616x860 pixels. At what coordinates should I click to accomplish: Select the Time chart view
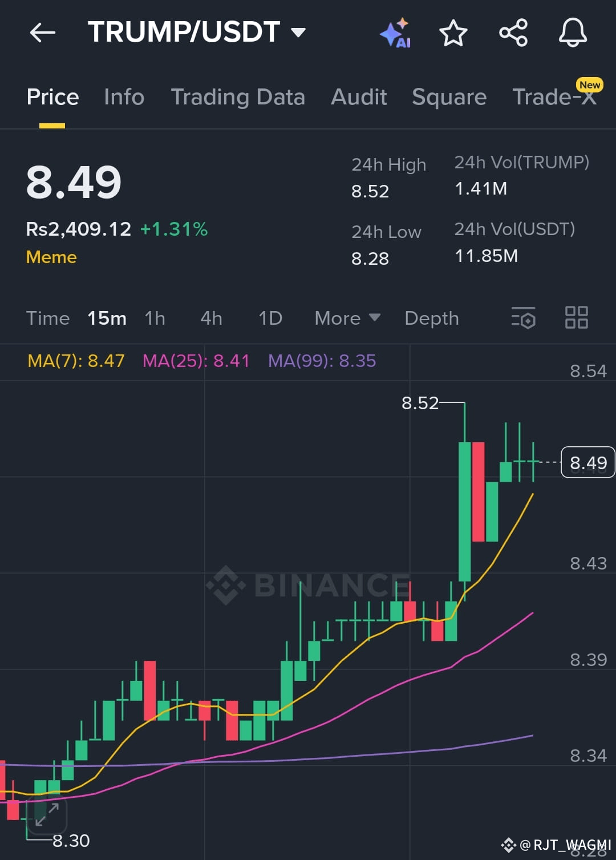[48, 318]
